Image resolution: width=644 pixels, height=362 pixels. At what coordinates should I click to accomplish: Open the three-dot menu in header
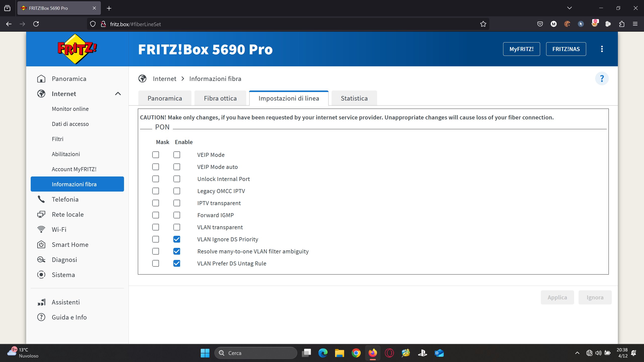(x=602, y=49)
